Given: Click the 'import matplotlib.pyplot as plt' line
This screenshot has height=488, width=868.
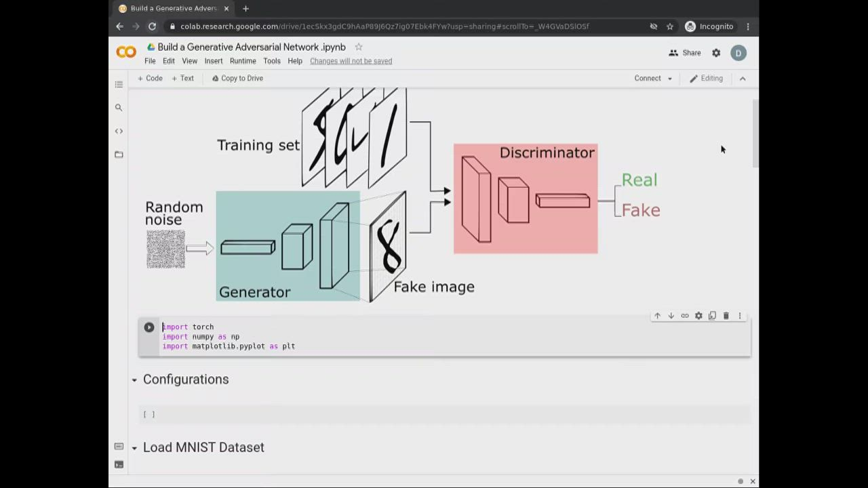Looking at the screenshot, I should pos(229,346).
